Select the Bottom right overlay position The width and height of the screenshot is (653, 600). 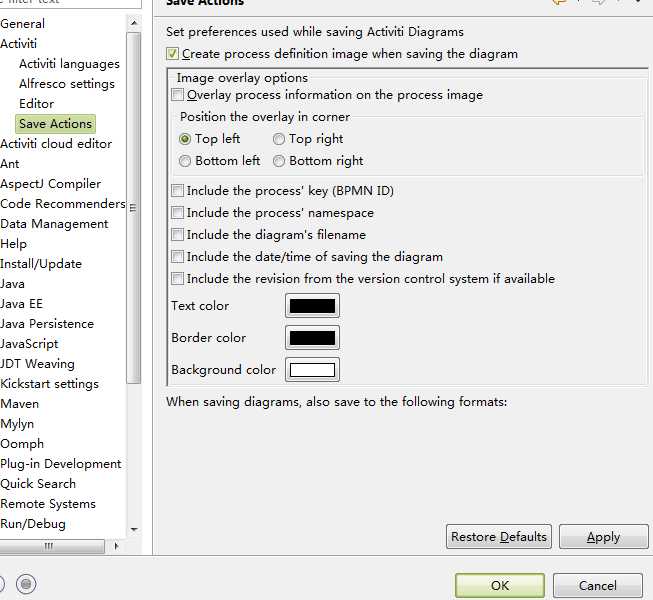point(279,161)
